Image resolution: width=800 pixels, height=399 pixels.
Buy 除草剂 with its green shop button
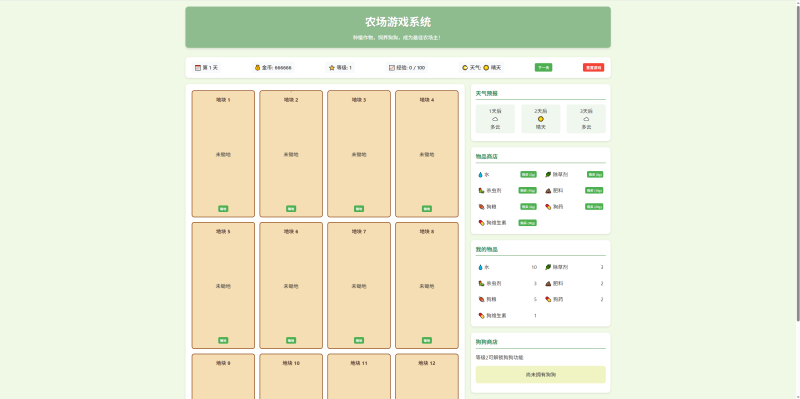pyautogui.click(x=595, y=174)
